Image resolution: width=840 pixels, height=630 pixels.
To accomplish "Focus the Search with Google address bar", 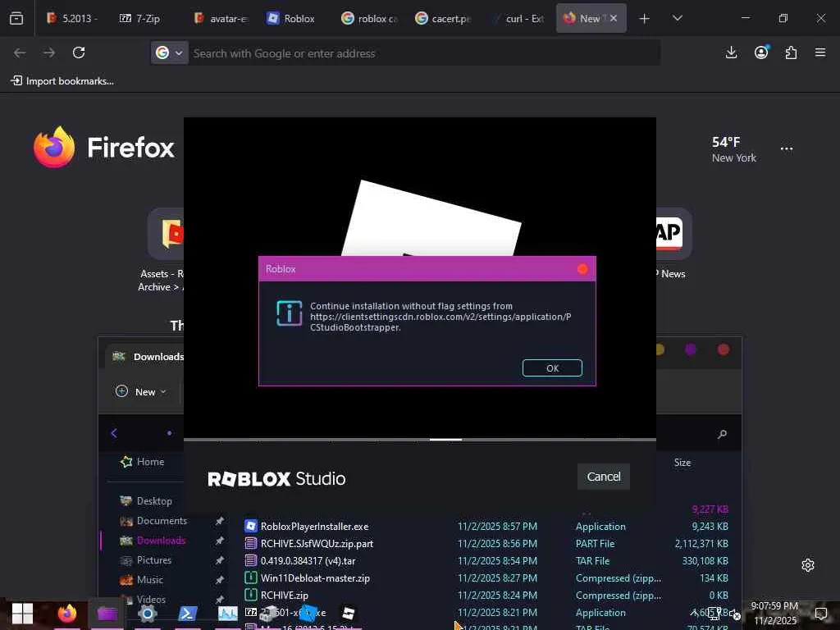I will coord(423,53).
